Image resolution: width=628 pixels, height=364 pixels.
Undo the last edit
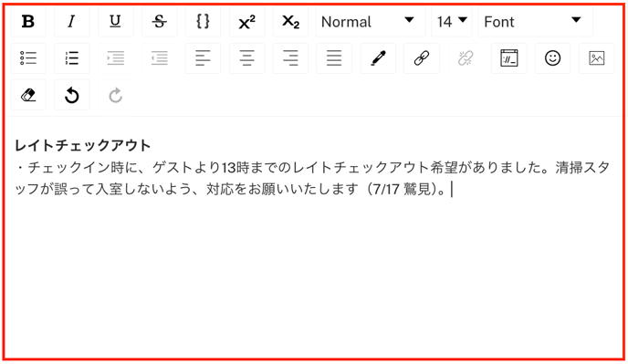tap(72, 95)
